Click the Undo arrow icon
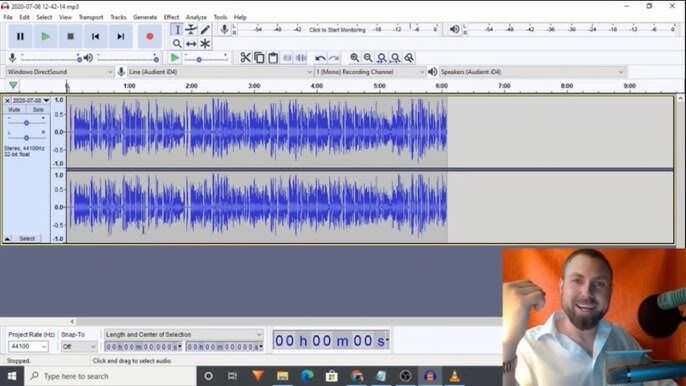This screenshot has height=386, width=686. (320, 58)
